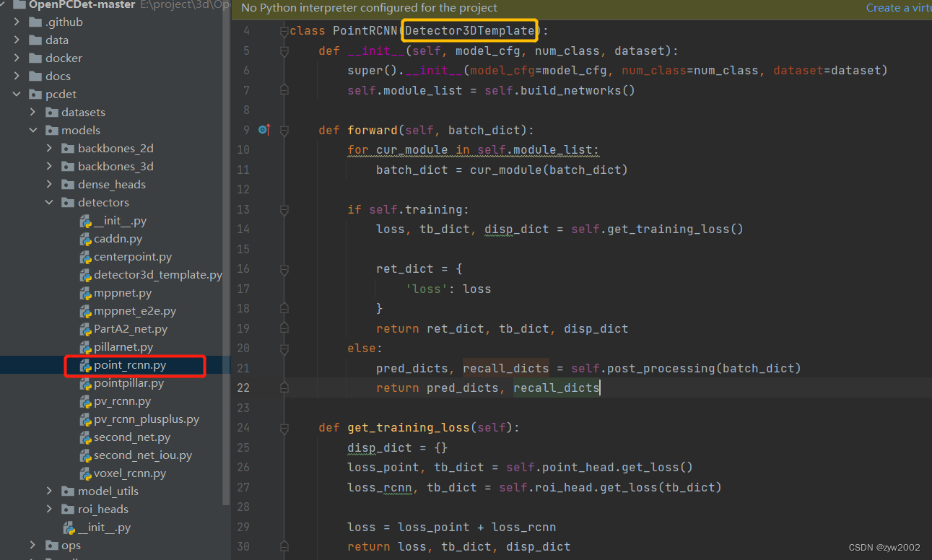Collapse the detectors folder chevron
932x560 pixels.
(x=49, y=202)
